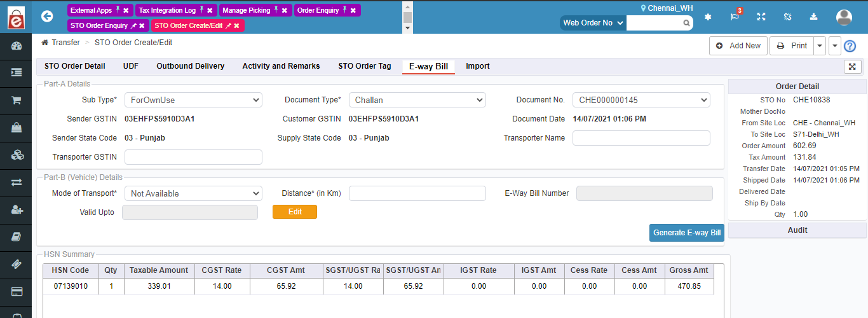
Task: Expand the Audit panel header
Action: coord(797,230)
